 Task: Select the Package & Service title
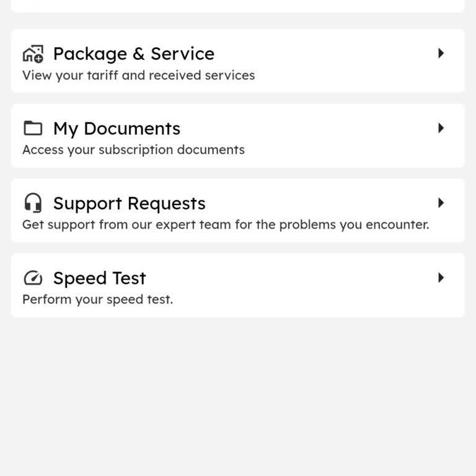[134, 54]
